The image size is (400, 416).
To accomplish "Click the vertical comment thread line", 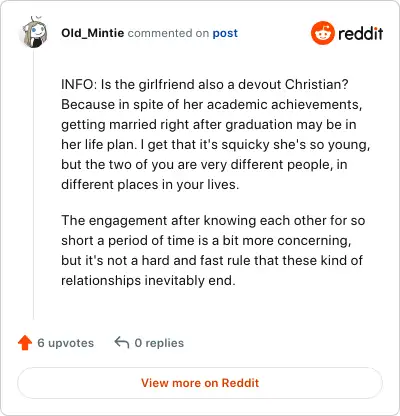I will (33, 183).
